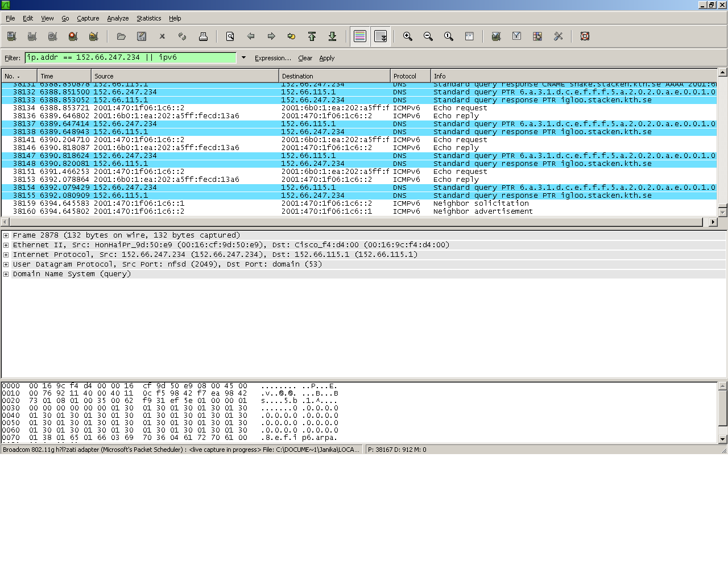Clear the display filter
Image resolution: width=728 pixels, height=582 pixels.
pyautogui.click(x=305, y=58)
